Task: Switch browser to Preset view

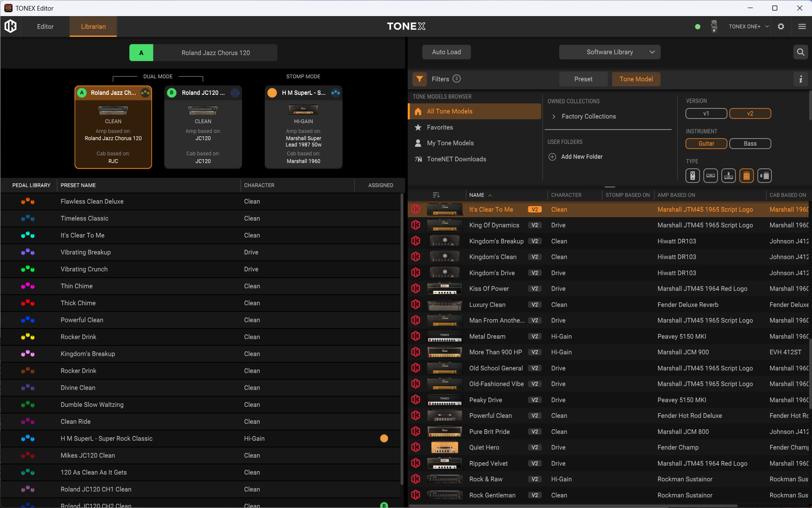Action: [583, 79]
